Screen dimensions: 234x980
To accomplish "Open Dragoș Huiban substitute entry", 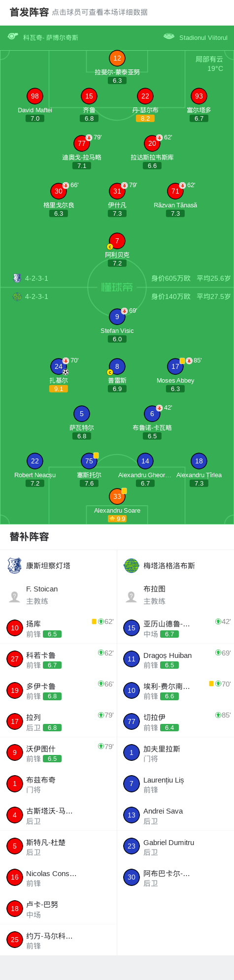I will (175, 660).
